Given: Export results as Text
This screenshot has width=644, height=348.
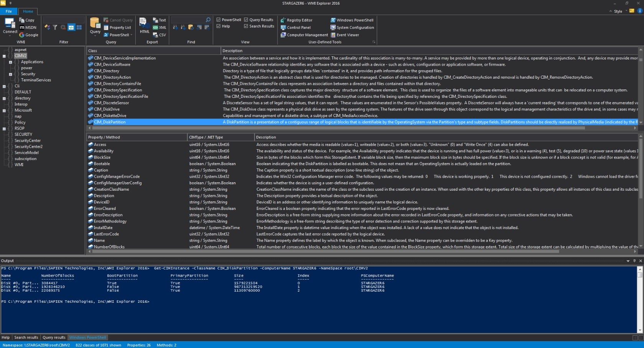Looking at the screenshot, I should coord(159,20).
